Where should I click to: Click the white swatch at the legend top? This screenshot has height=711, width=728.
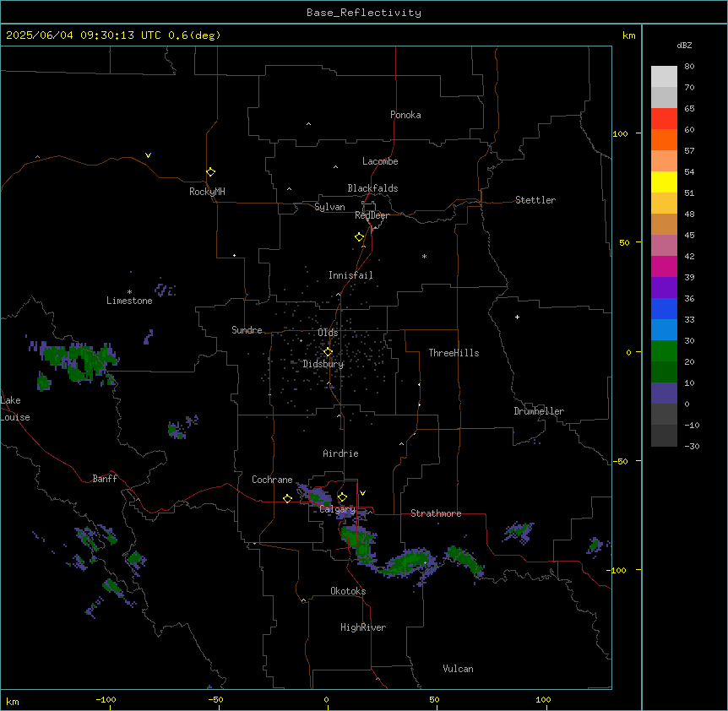[664, 77]
